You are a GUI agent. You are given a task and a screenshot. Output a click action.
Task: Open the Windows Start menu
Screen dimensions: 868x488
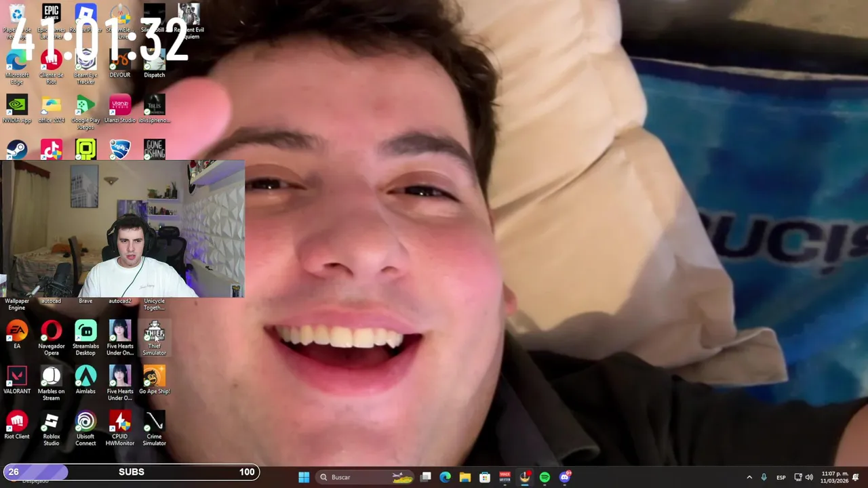coord(304,477)
